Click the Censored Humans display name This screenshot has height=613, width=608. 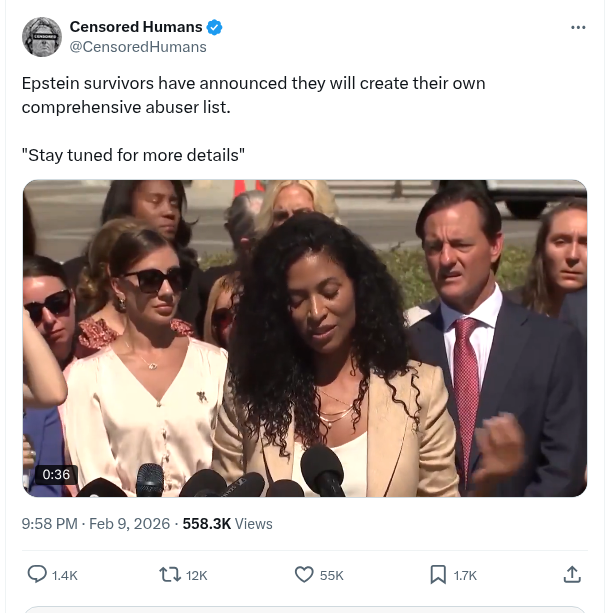click(136, 27)
